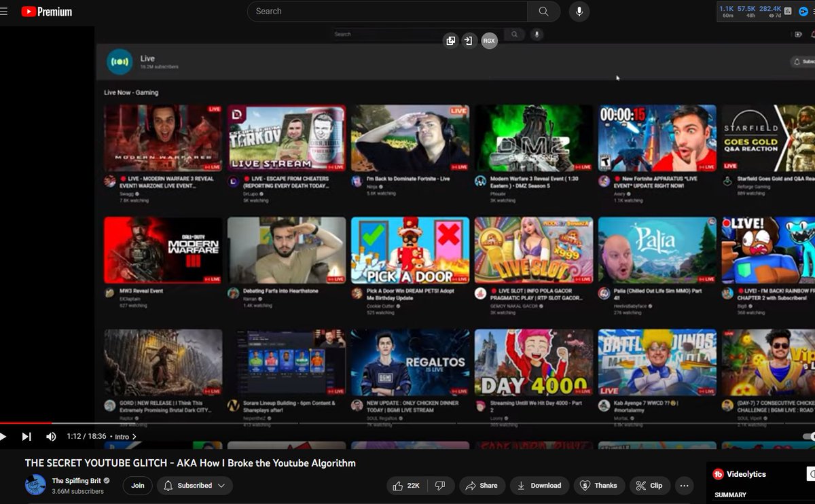The height and width of the screenshot is (504, 815).
Task: Click the DMZ Season 5 thumbnail
Action: pos(533,137)
